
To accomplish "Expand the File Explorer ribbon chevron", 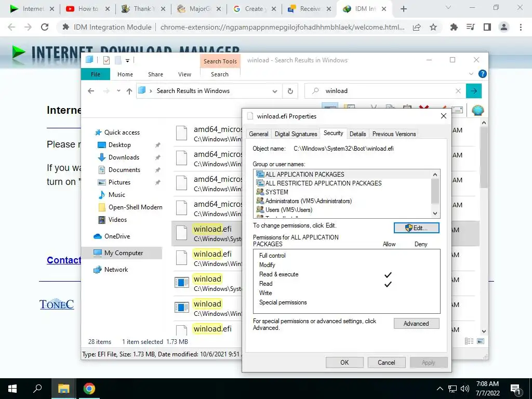I will pyautogui.click(x=471, y=74).
